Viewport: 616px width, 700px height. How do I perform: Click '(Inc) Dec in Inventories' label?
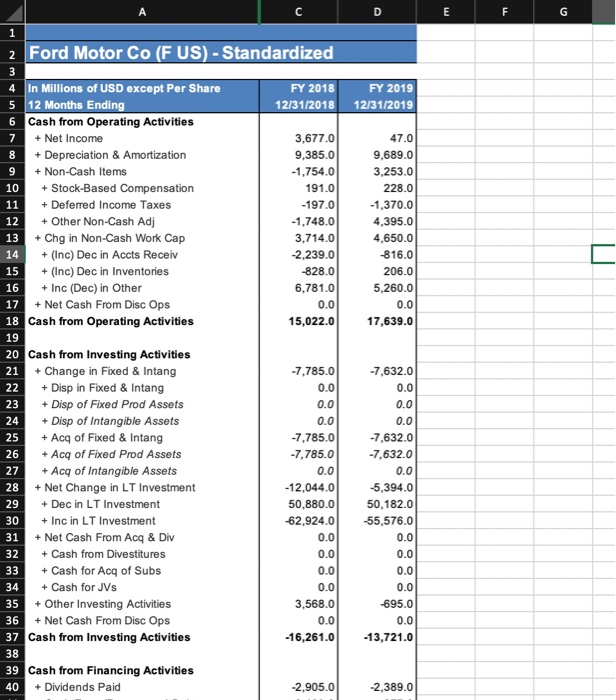point(105,271)
